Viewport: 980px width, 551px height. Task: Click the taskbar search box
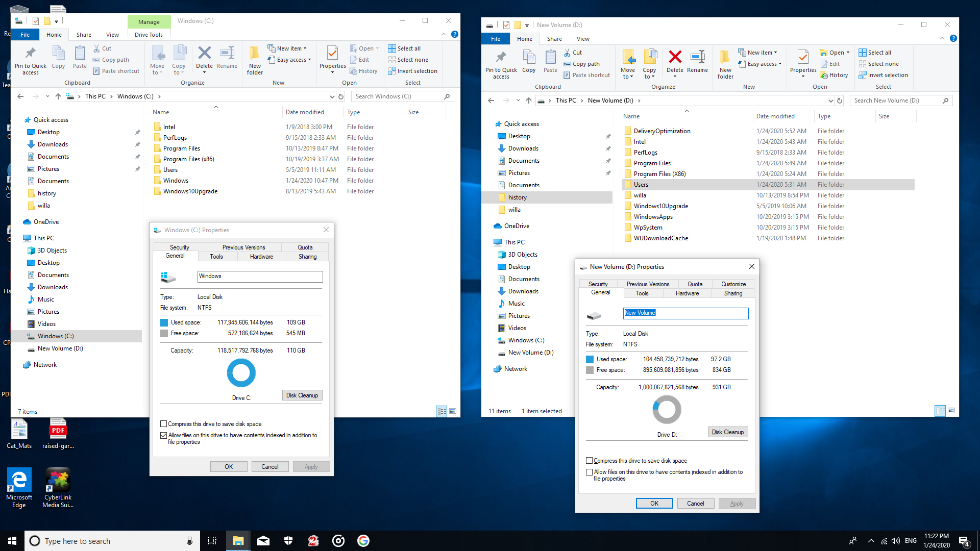coord(112,541)
